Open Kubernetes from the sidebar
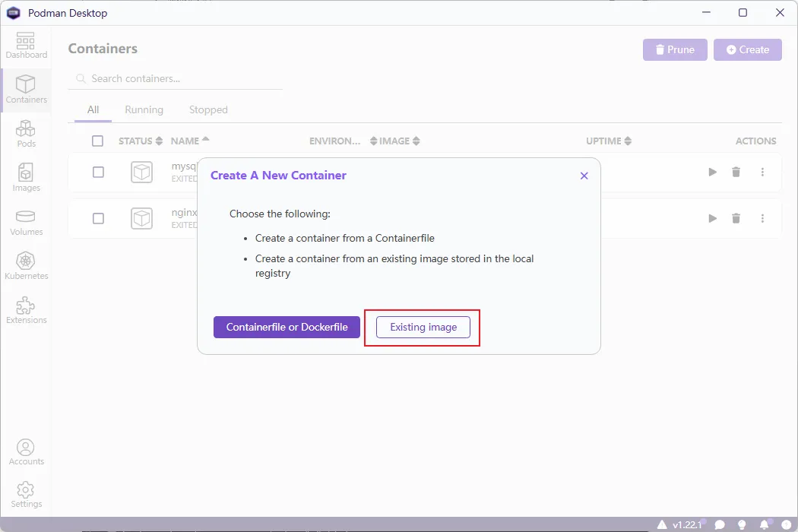The width and height of the screenshot is (798, 532). pos(26,265)
